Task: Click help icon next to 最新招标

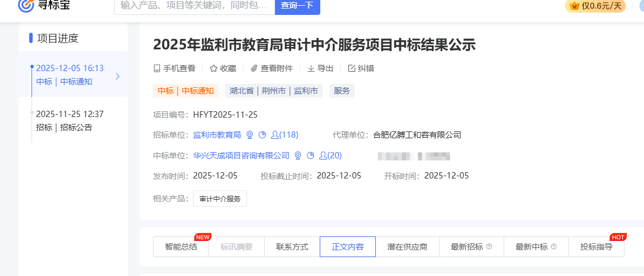Action: [489, 247]
